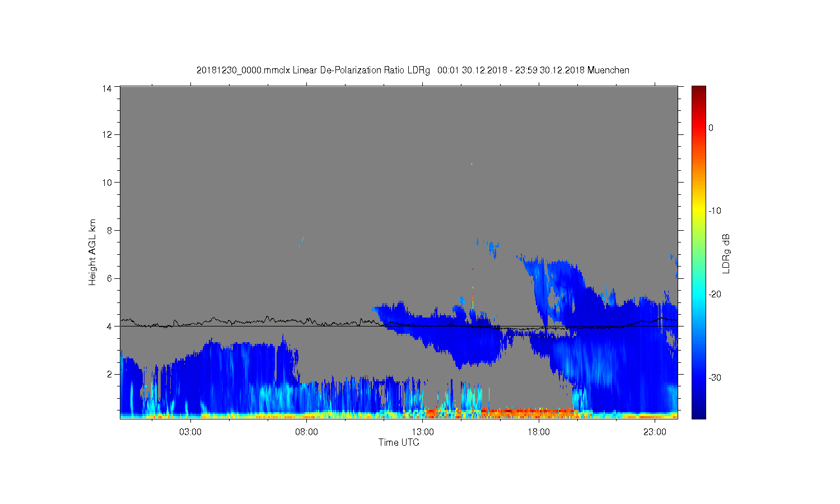Click the colorbar value -10

(x=715, y=211)
